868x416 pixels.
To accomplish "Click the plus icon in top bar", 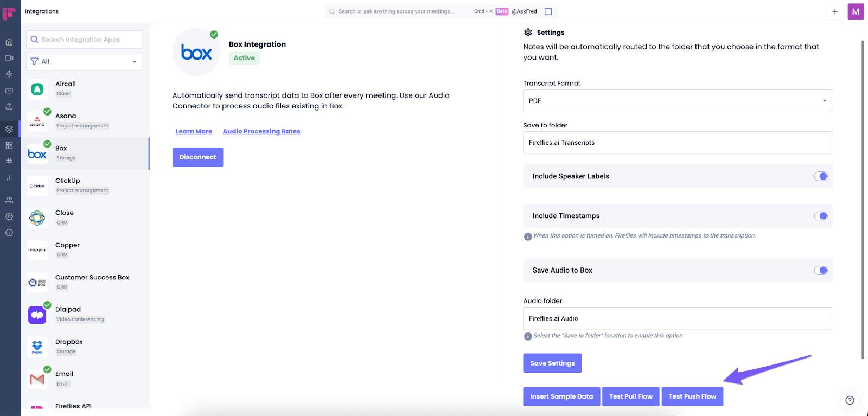I will tap(835, 11).
